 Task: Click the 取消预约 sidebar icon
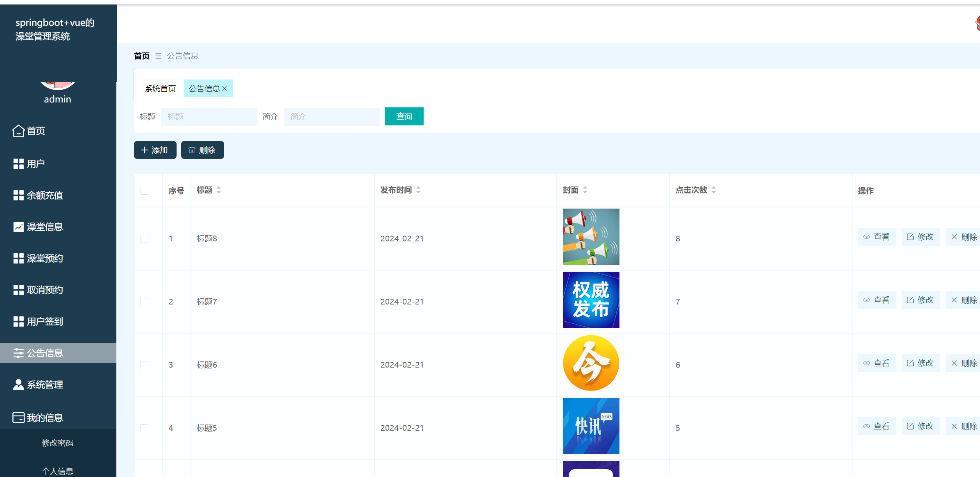[18, 290]
